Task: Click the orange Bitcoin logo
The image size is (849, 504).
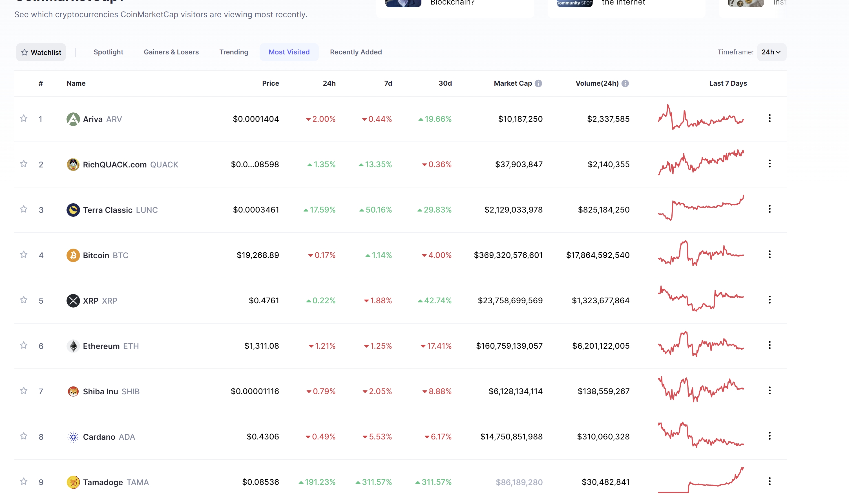Action: click(73, 255)
